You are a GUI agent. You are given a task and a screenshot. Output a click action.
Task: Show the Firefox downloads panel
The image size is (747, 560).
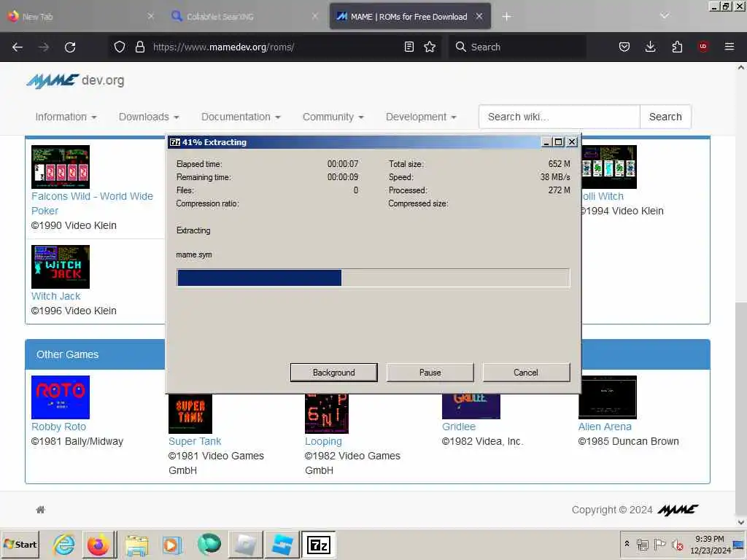(650, 47)
